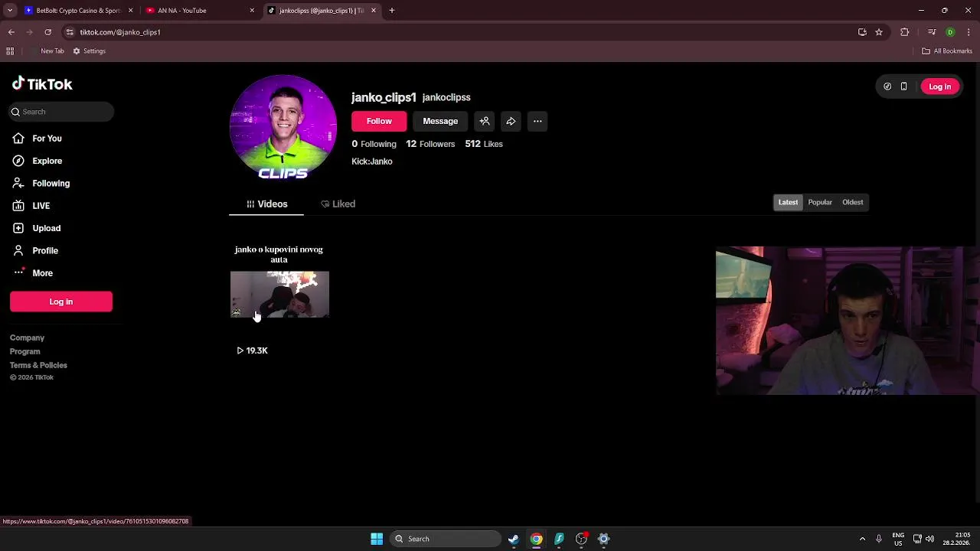Click the get-app phone icon near Log in

(903, 86)
